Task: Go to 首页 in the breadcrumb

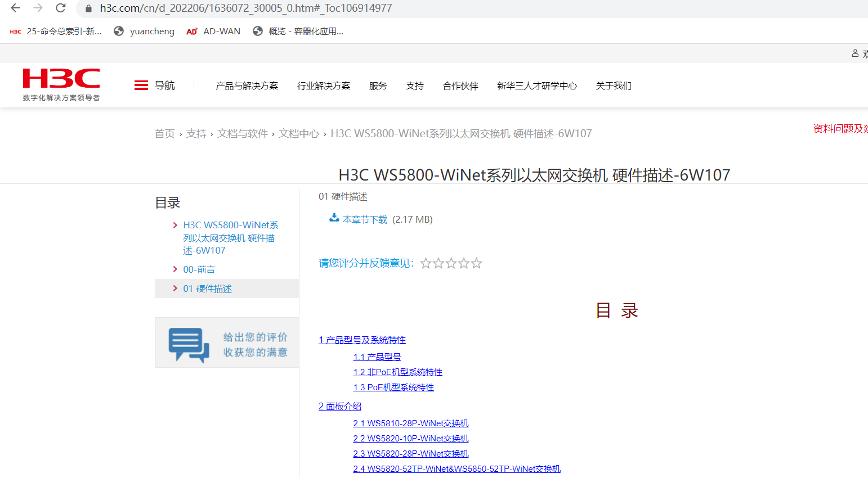Action: click(165, 134)
